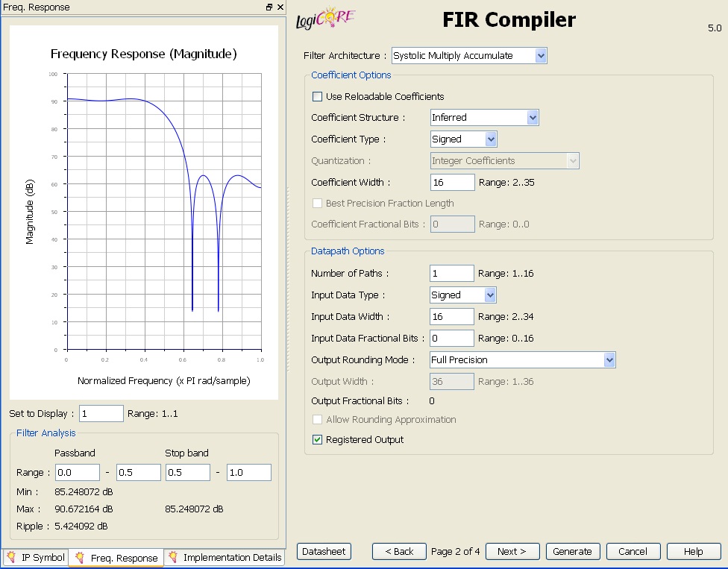Click the Freq. Response tab lightbulb icon
The height and width of the screenshot is (569, 728).
(80, 557)
